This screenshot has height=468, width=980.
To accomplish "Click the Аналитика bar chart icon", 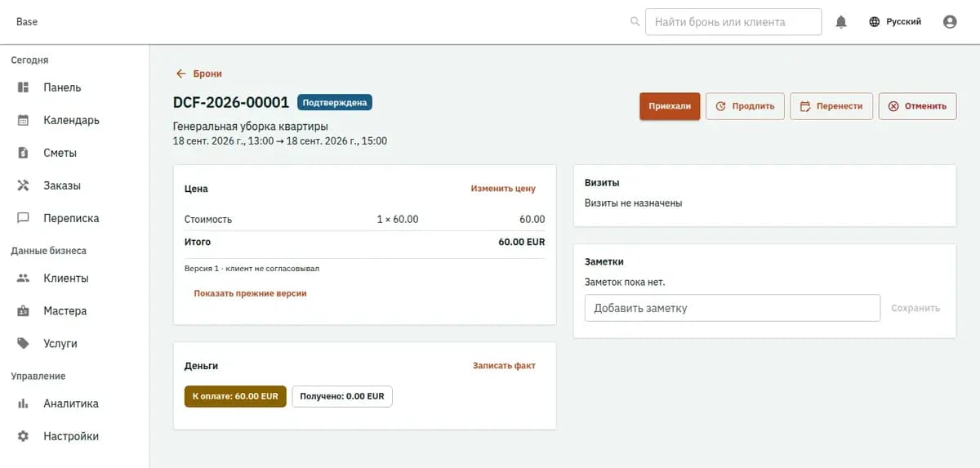I will (x=24, y=403).
